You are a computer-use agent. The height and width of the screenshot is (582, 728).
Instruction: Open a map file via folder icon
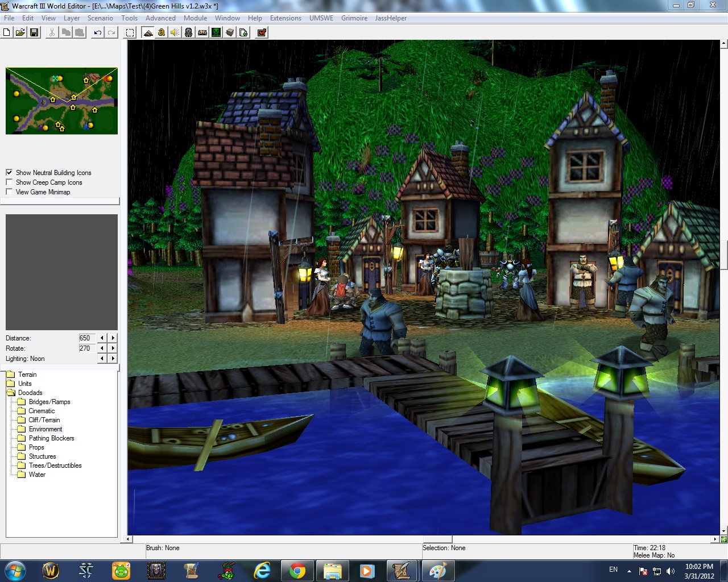click(20, 32)
